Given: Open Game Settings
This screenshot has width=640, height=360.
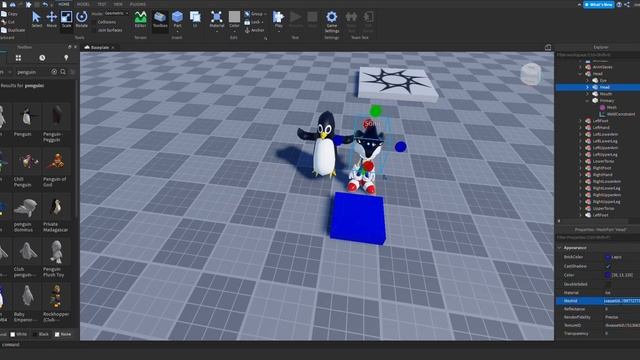Looking at the screenshot, I should click(331, 22).
